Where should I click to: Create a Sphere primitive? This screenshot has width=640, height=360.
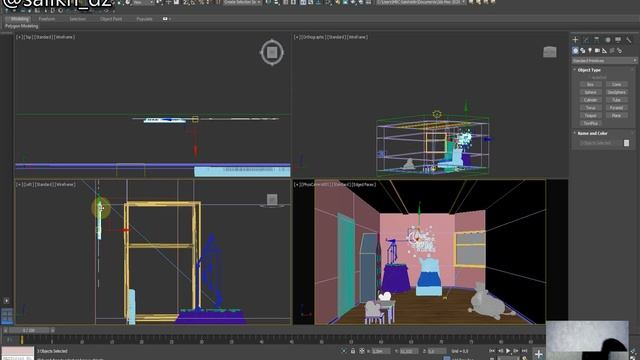click(590, 92)
